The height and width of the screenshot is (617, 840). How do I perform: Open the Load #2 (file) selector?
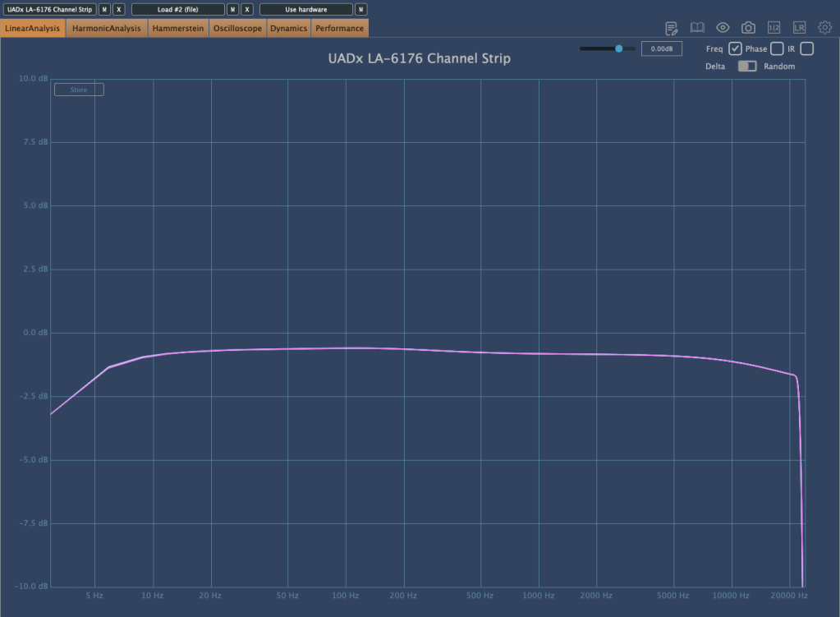point(177,10)
